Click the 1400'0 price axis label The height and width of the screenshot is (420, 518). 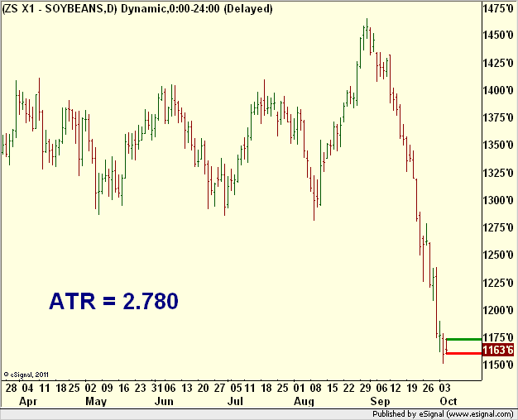coord(499,90)
